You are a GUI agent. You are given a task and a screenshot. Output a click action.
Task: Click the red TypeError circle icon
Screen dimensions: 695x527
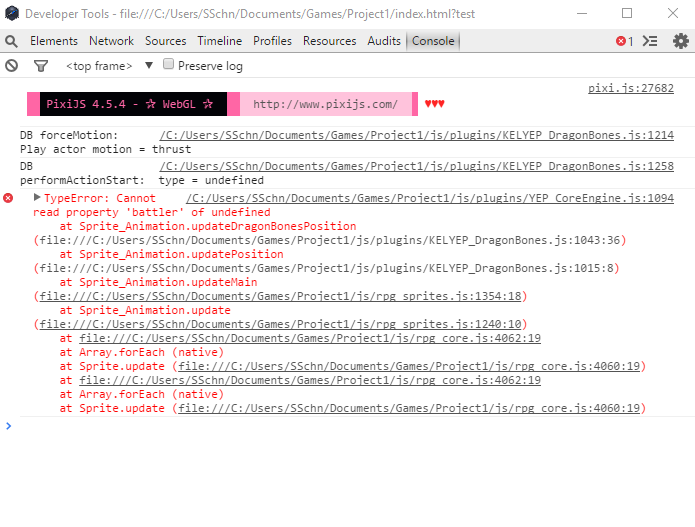pyautogui.click(x=8, y=198)
